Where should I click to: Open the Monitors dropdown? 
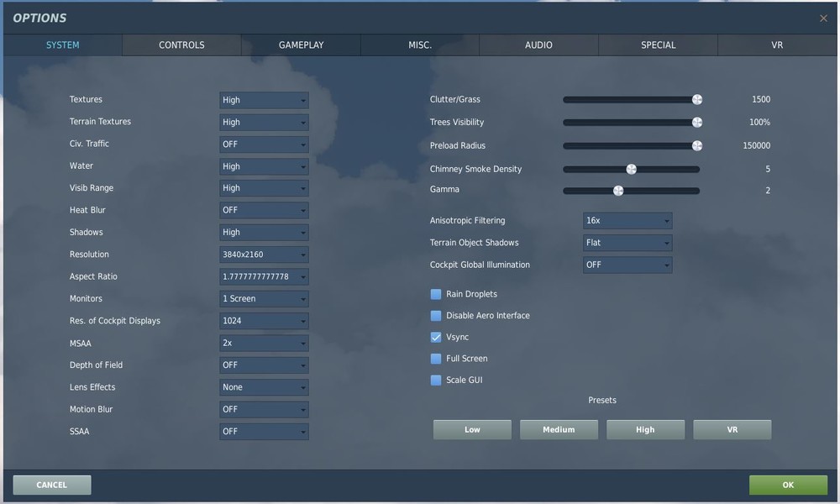[264, 298]
